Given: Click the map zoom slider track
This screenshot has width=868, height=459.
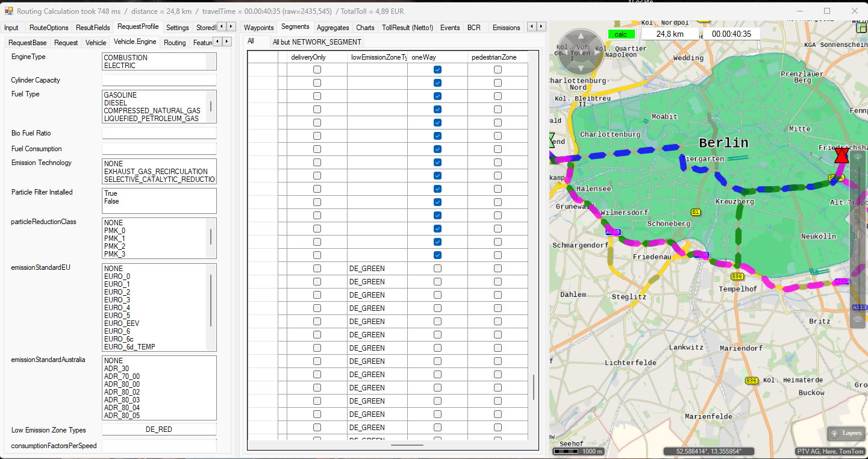Looking at the screenshot, I should (858, 241).
